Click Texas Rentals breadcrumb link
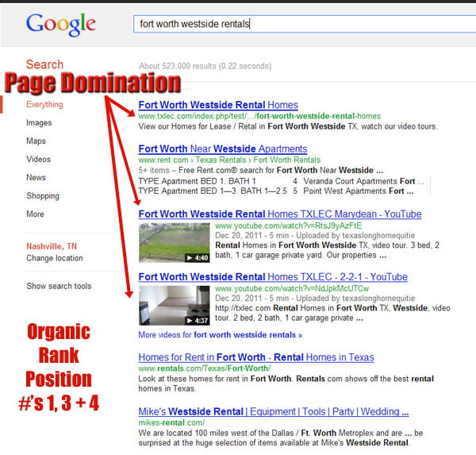Screen dimensions: 476x455 pos(221,160)
